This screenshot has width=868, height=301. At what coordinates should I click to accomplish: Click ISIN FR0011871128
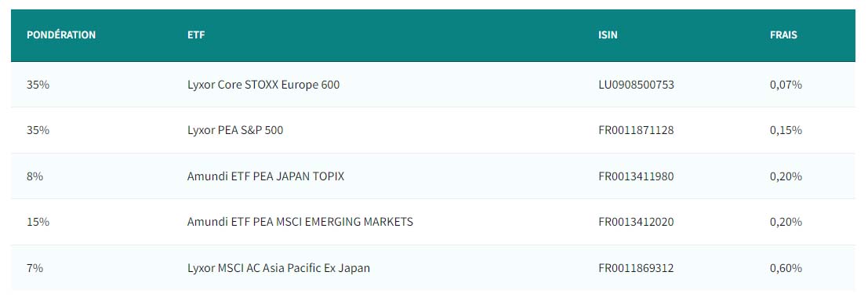coord(636,131)
